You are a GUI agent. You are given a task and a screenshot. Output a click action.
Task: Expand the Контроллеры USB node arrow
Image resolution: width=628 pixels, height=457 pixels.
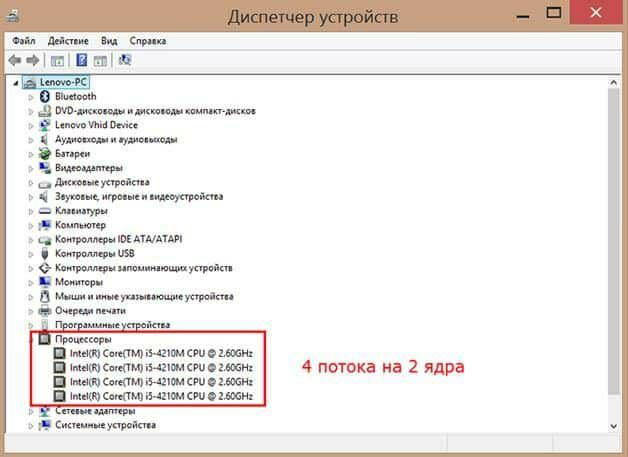31,254
